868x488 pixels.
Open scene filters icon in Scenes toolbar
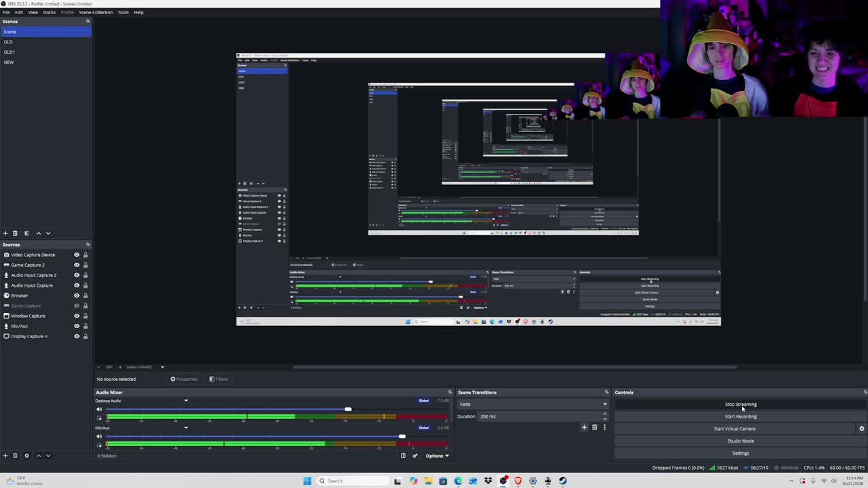(x=26, y=233)
